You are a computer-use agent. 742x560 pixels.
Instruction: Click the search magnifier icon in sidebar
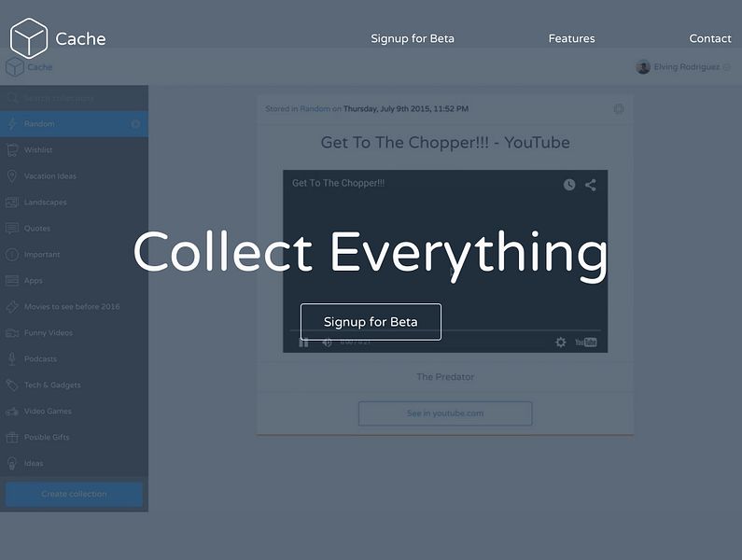pos(12,98)
